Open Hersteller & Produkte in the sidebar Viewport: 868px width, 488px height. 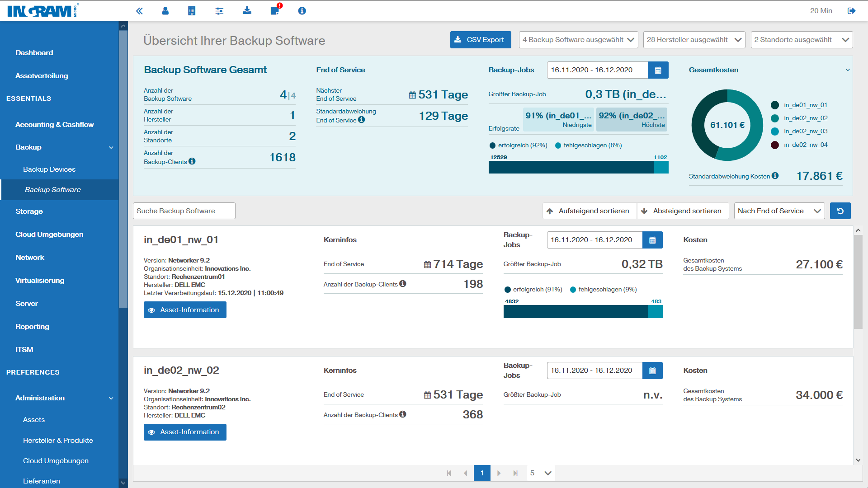(x=58, y=441)
